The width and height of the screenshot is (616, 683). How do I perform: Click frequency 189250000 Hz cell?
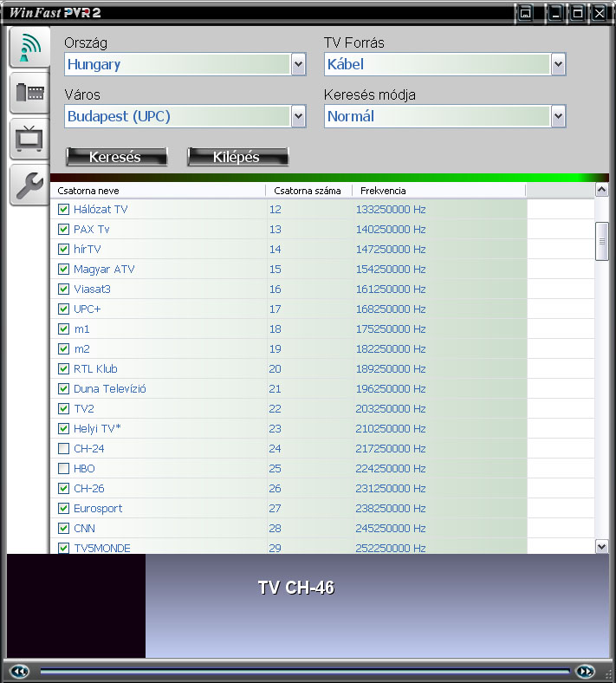pos(391,369)
